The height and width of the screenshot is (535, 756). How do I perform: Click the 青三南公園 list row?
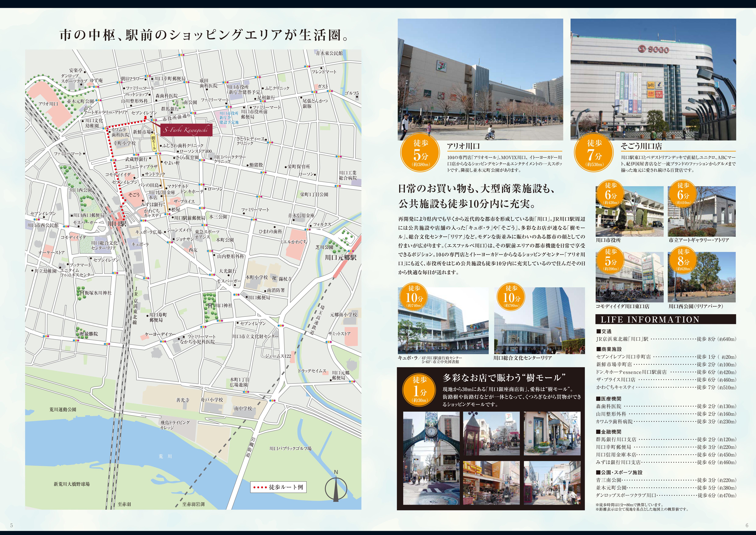click(666, 480)
